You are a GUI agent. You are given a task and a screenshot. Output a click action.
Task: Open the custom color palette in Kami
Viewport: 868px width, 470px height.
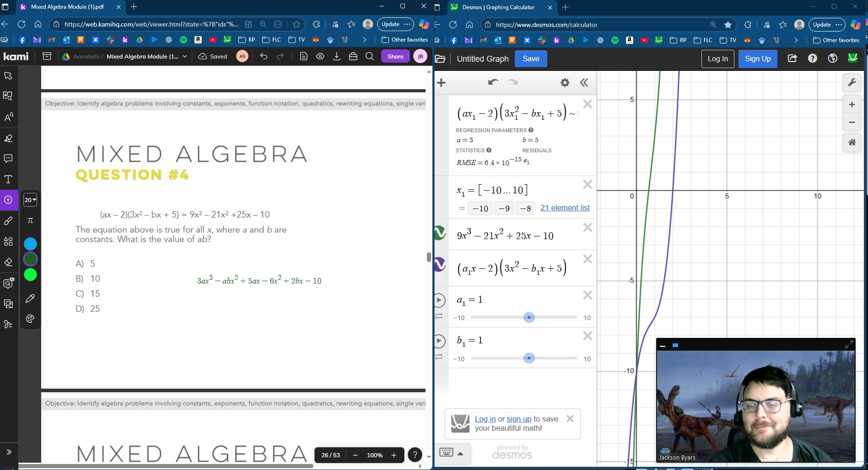pyautogui.click(x=30, y=319)
